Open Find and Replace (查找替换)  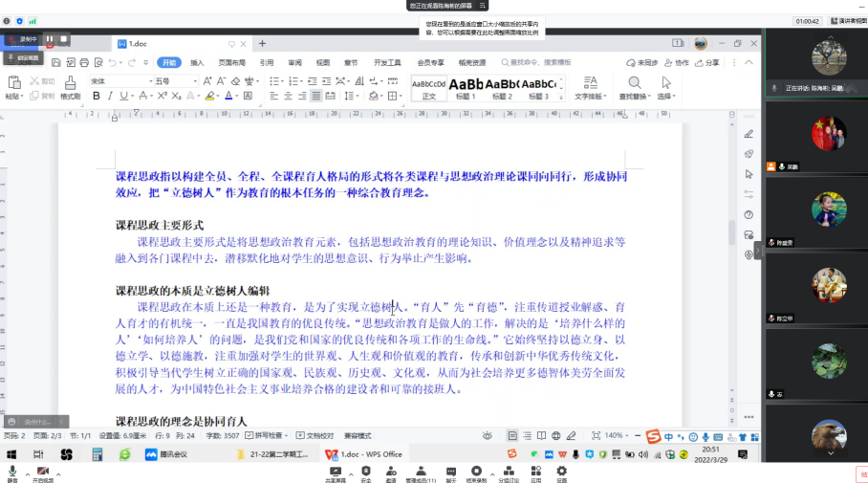635,89
